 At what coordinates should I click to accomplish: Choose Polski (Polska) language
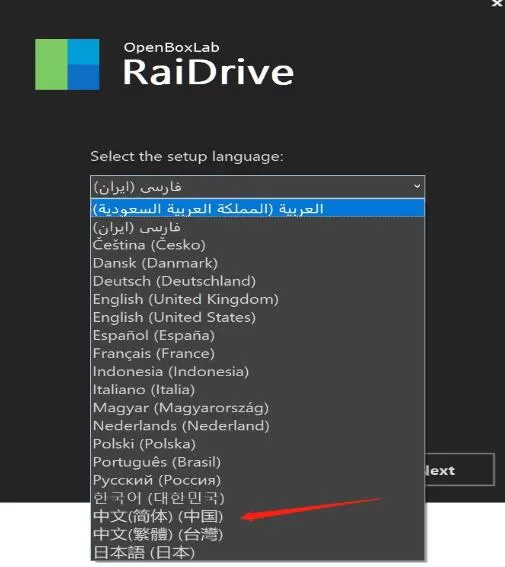[258, 444]
